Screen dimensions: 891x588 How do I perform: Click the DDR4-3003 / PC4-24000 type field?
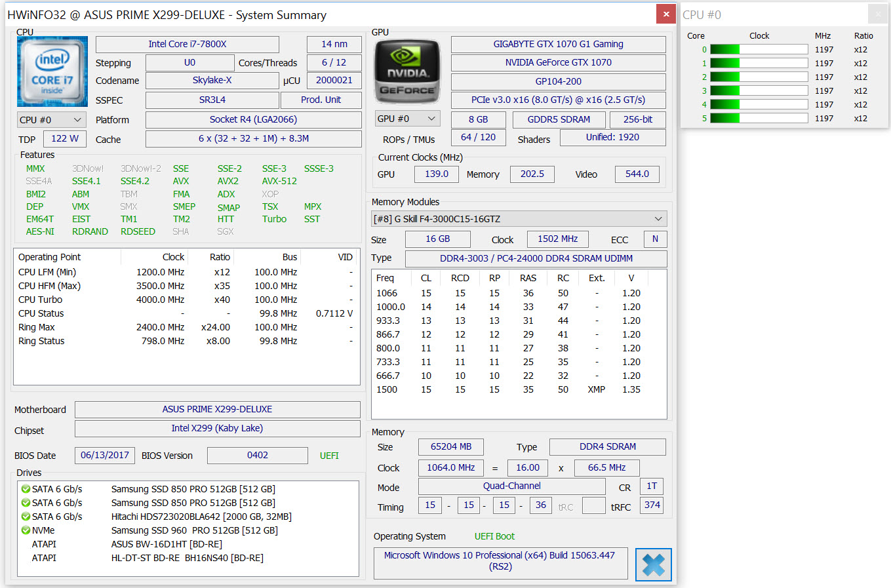pos(536,258)
